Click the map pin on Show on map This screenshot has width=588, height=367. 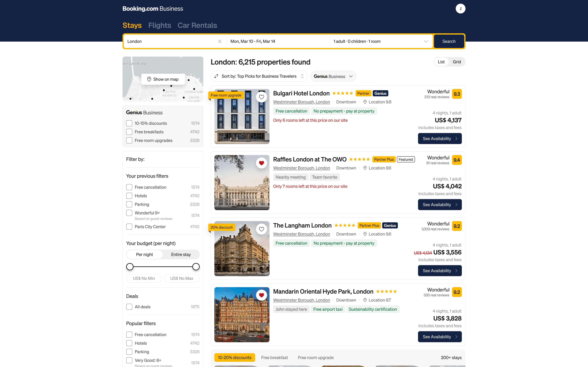(149, 79)
